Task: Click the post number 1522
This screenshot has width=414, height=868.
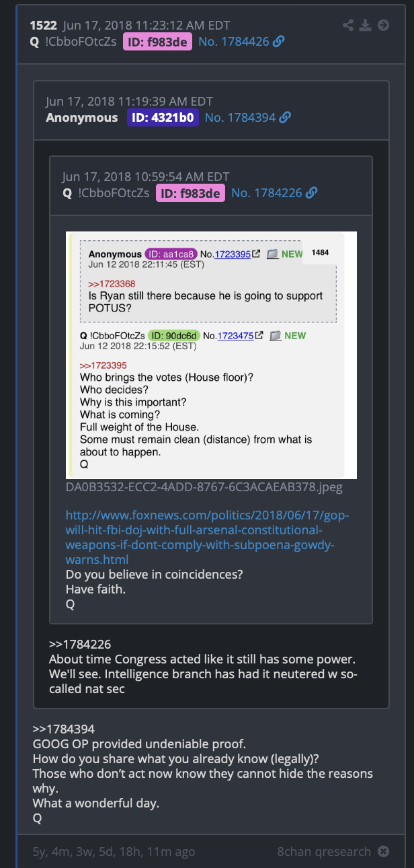Action: (43, 26)
